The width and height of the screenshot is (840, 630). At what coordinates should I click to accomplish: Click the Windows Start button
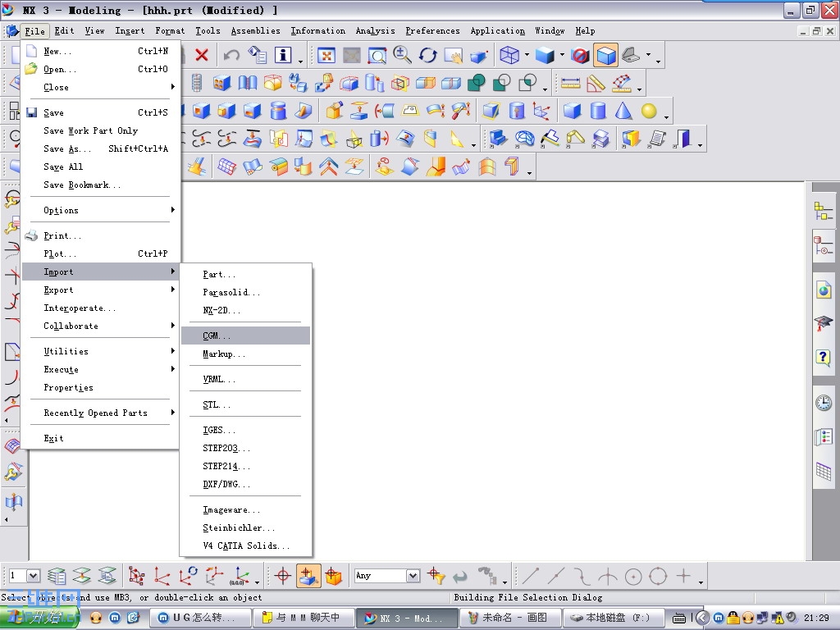point(39,618)
